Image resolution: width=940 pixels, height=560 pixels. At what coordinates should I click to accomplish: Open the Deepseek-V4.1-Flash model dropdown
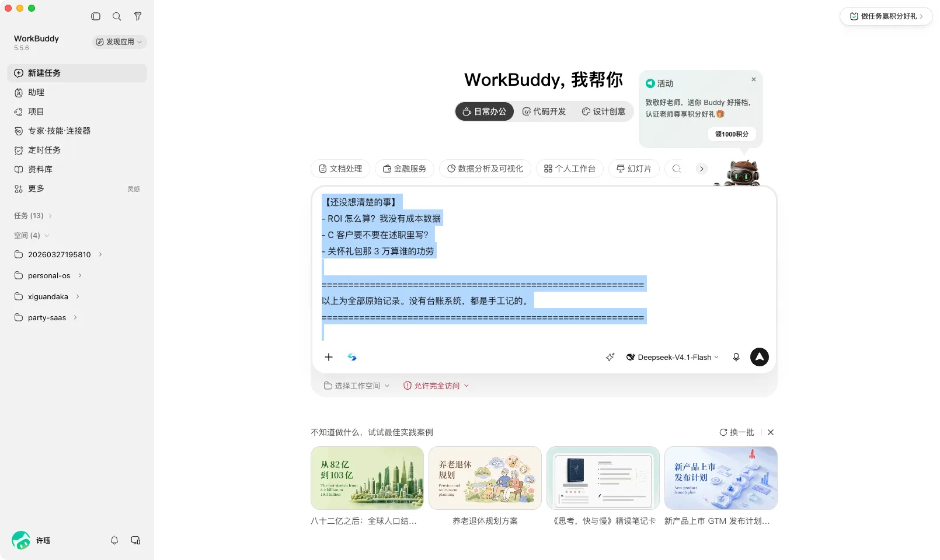click(673, 357)
